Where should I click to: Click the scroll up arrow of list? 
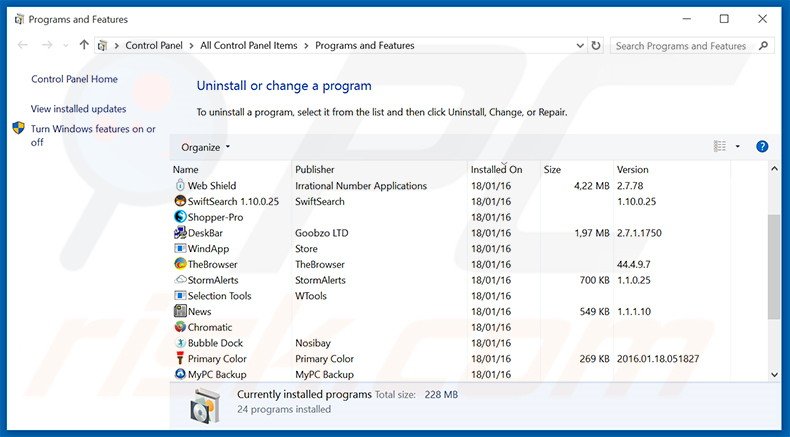[x=774, y=169]
